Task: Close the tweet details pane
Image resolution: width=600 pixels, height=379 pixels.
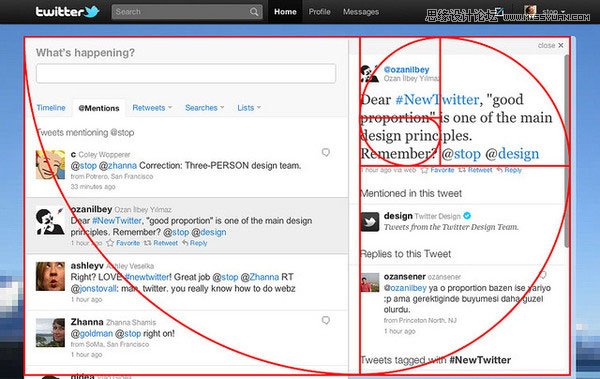Action: [x=551, y=46]
